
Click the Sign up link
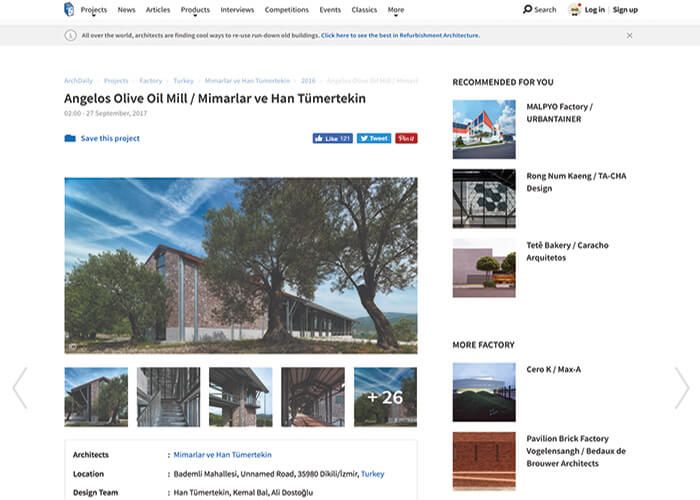click(625, 10)
